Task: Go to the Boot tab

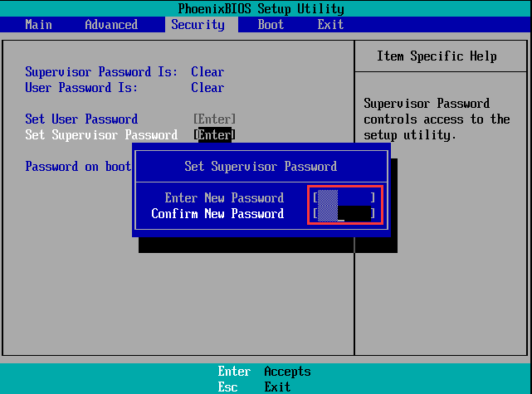Action: pyautogui.click(x=271, y=25)
